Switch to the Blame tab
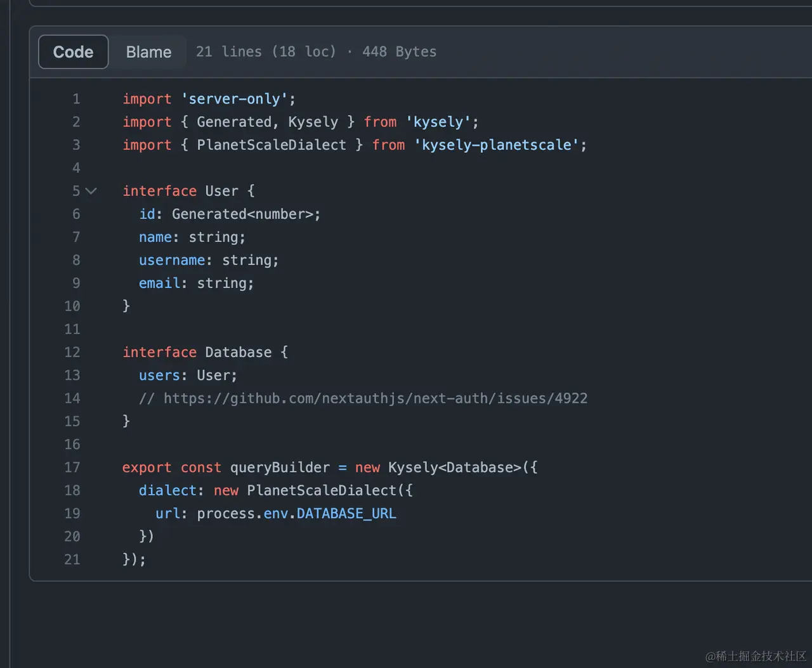 coord(148,52)
